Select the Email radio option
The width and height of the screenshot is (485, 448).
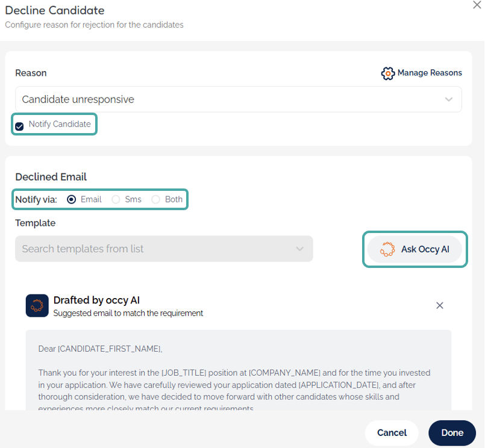pos(72,199)
